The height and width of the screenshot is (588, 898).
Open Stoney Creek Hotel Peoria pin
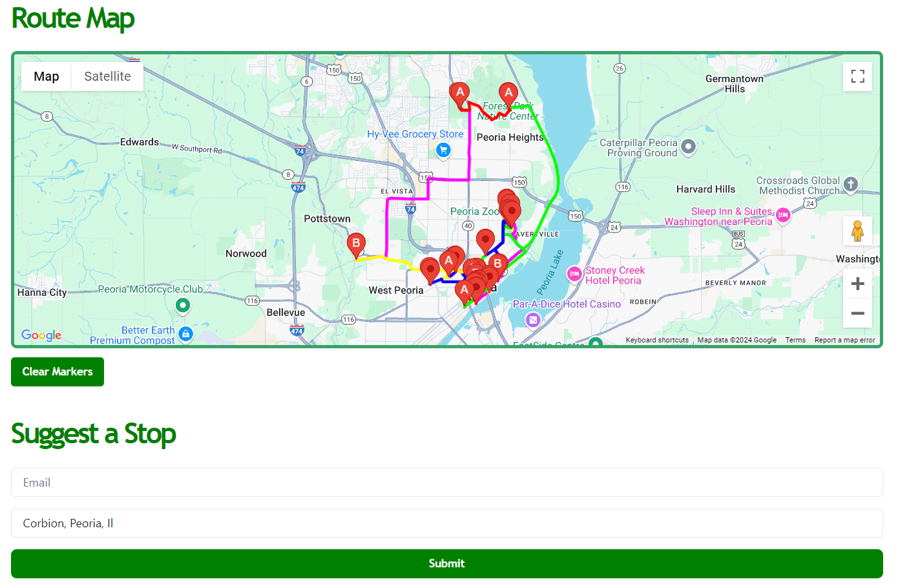tap(574, 275)
